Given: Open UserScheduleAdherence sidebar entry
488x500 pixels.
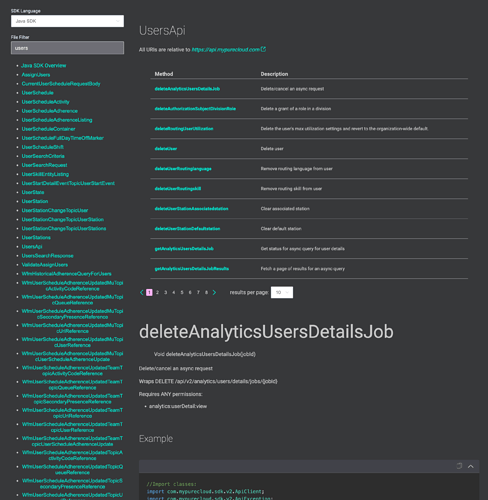Looking at the screenshot, I should tap(50, 111).
